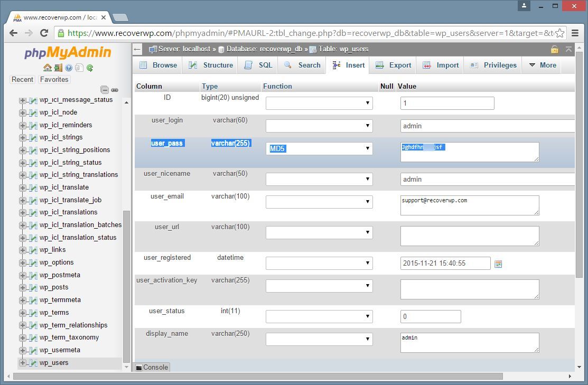This screenshot has height=385, width=588.
Task: Expand the wp_options tree node
Action: point(23,262)
